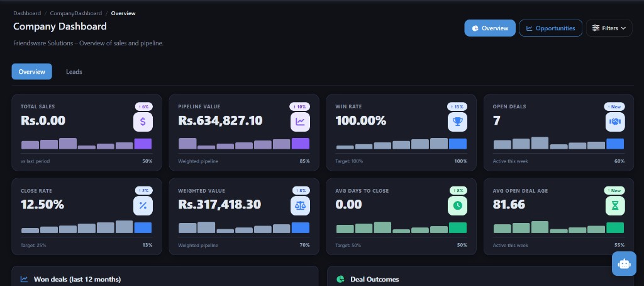Click the 100.00% win rate value

pos(361,120)
